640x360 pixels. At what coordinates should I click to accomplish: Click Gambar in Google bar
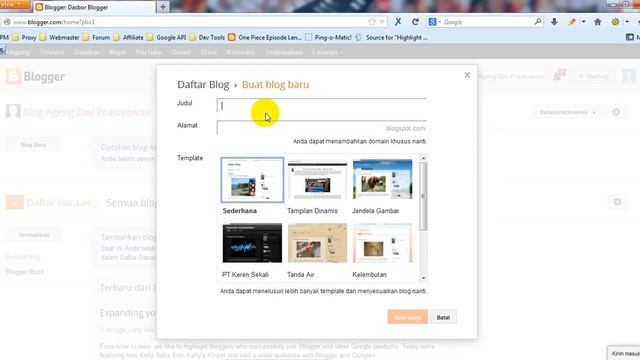pos(87,52)
